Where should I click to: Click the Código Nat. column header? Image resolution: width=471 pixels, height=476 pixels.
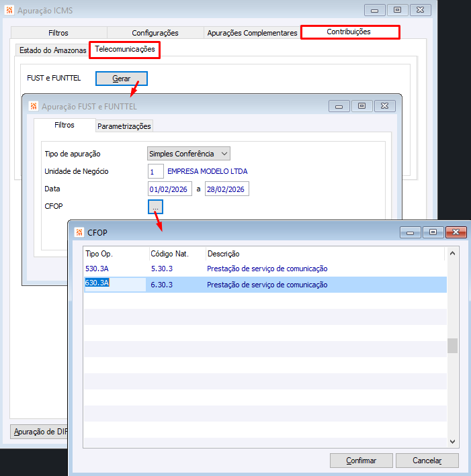coord(177,254)
